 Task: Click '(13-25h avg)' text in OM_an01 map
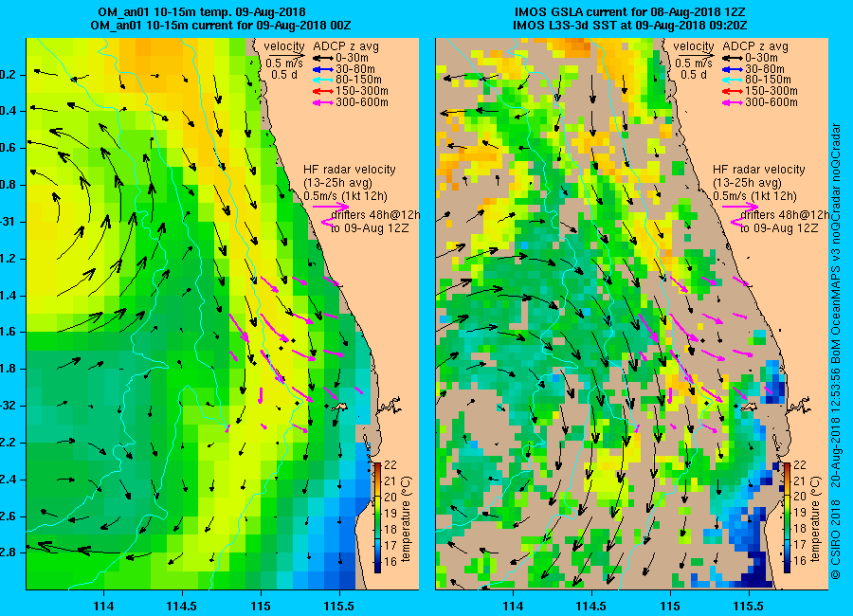pyautogui.click(x=337, y=183)
